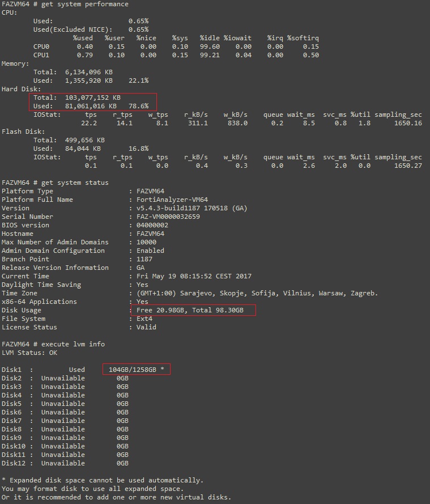This screenshot has width=430, height=504.
Task: Click the License Status 'Valid' value
Action: click(x=146, y=327)
